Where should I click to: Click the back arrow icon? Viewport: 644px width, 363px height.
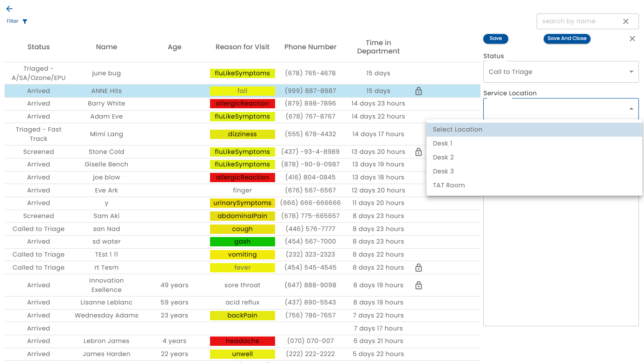pos(9,9)
